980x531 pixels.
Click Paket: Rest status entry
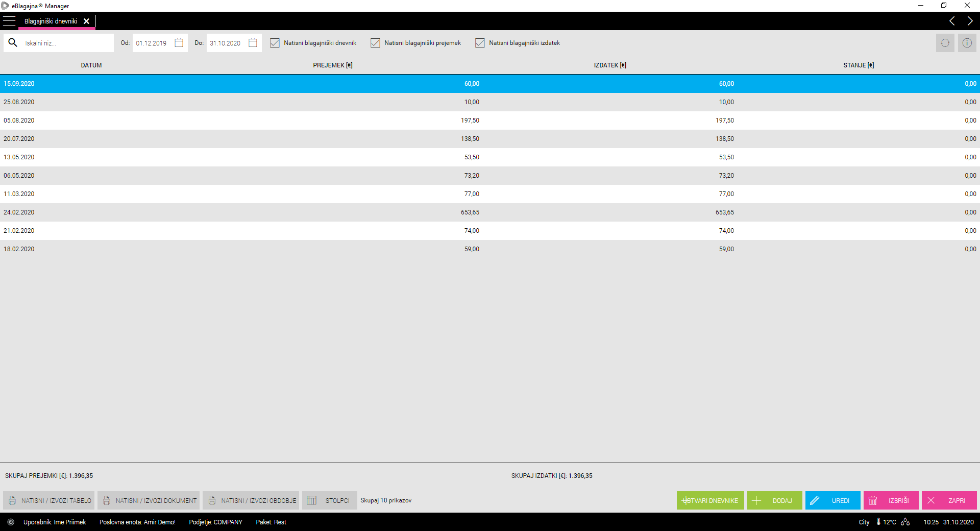pos(271,522)
